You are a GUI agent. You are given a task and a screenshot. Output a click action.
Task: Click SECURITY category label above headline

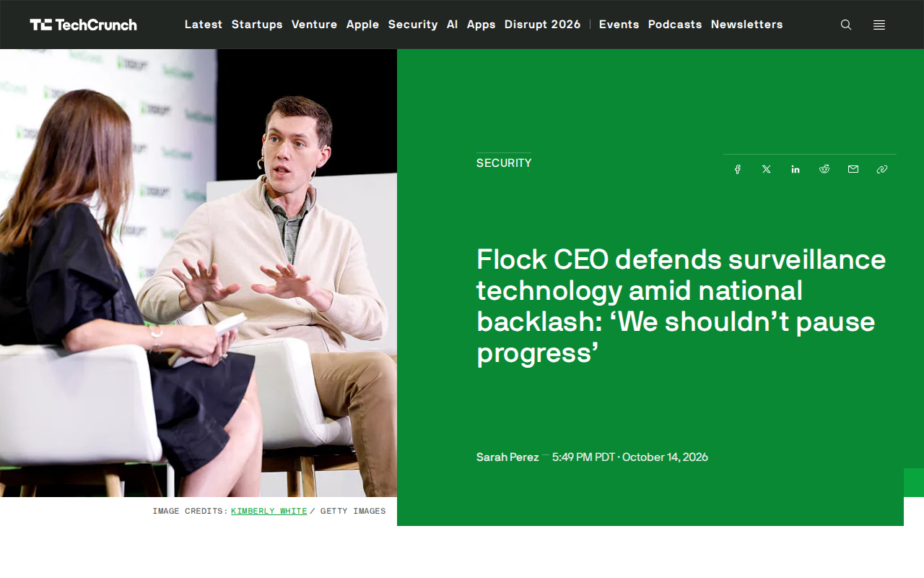504,163
